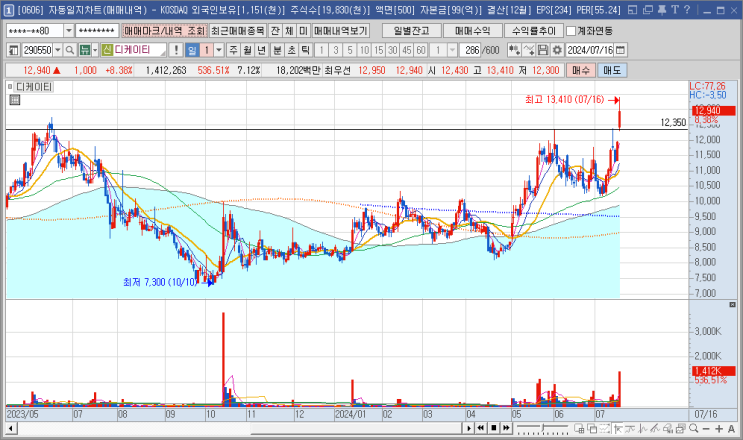Image resolution: width=743 pixels, height=440 pixels.
Task: Click the 미 button
Action: 303,31
